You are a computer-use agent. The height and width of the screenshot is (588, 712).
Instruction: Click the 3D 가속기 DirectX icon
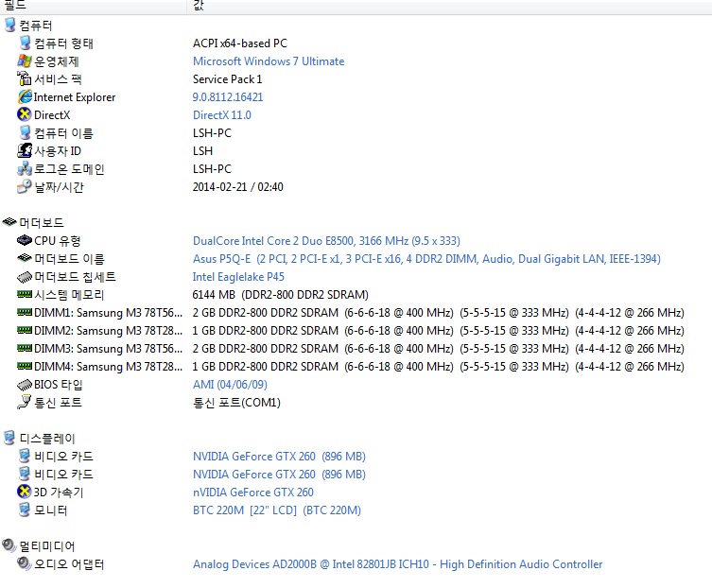tap(25, 492)
